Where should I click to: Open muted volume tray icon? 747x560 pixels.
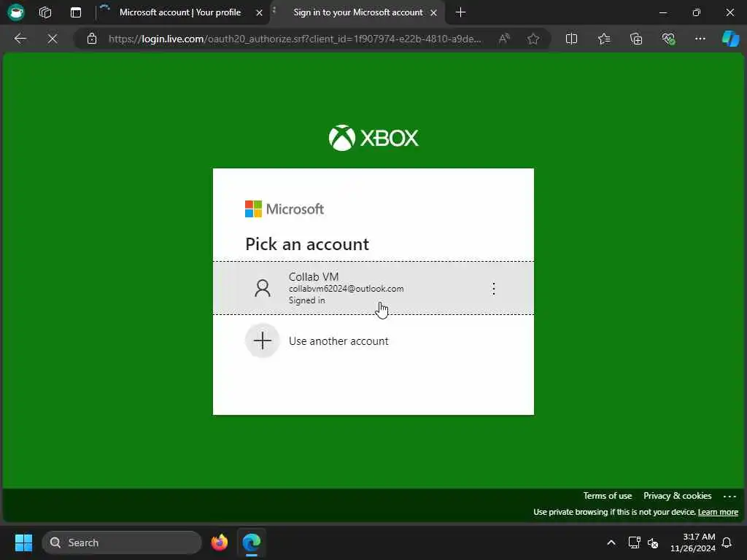tap(653, 542)
